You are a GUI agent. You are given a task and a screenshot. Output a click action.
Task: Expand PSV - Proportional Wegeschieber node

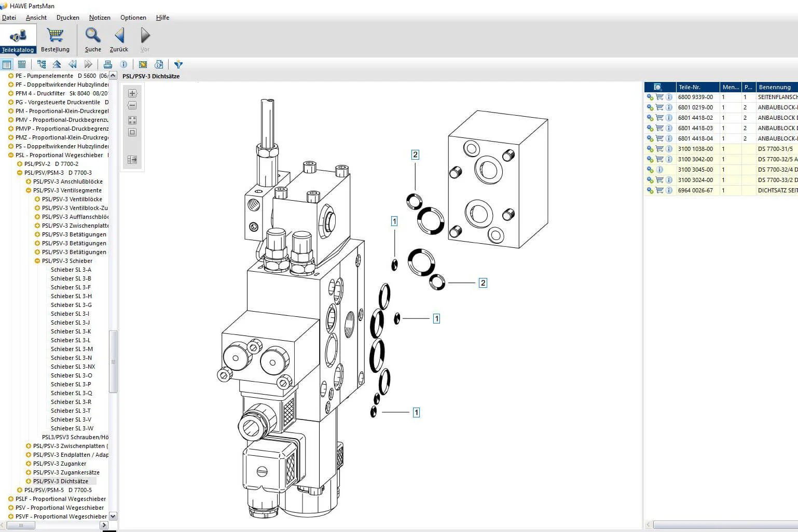[11, 508]
